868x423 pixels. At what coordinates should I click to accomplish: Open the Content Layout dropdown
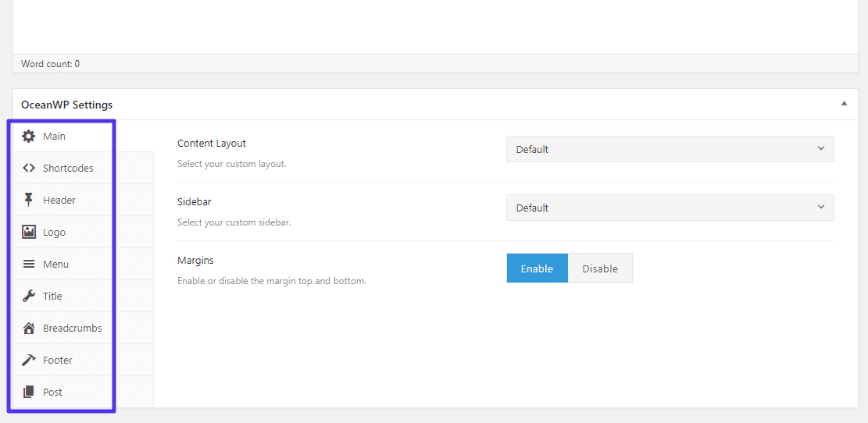[670, 149]
